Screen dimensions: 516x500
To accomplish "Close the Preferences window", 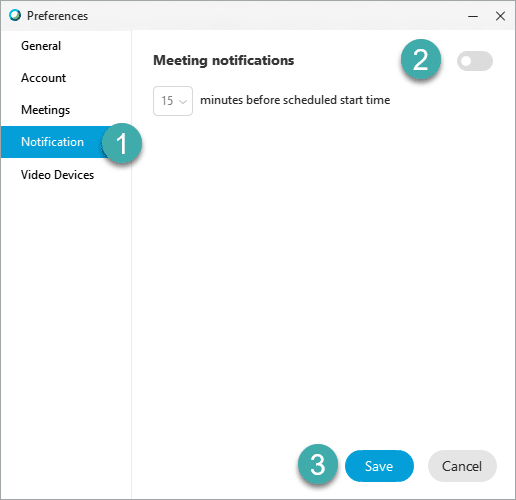I will click(500, 16).
